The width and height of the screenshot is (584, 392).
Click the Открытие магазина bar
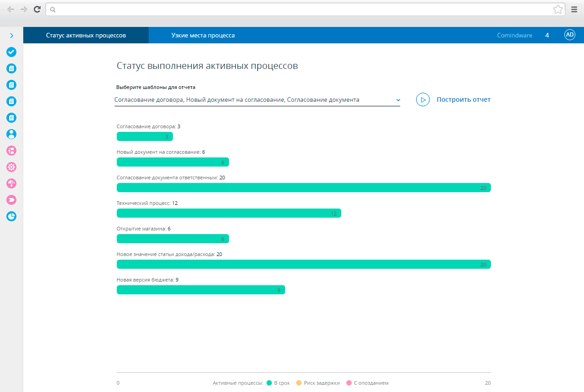pyautogui.click(x=173, y=239)
